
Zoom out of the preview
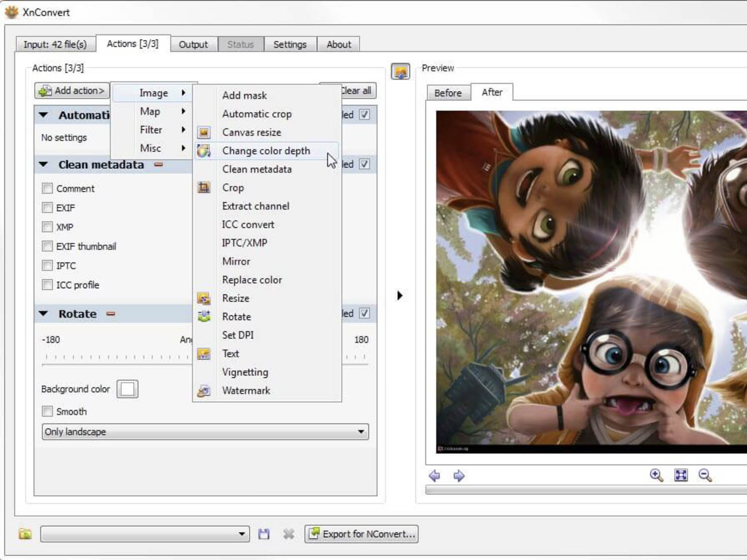tap(705, 475)
